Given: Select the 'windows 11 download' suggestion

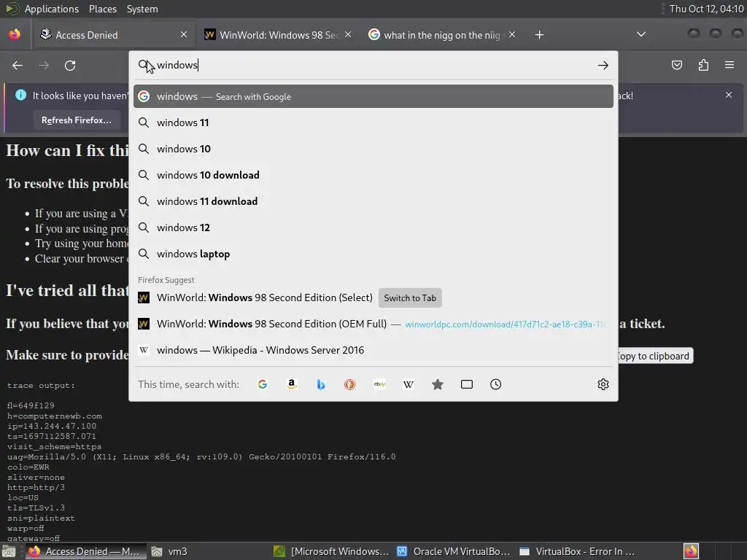Looking at the screenshot, I should (373, 201).
